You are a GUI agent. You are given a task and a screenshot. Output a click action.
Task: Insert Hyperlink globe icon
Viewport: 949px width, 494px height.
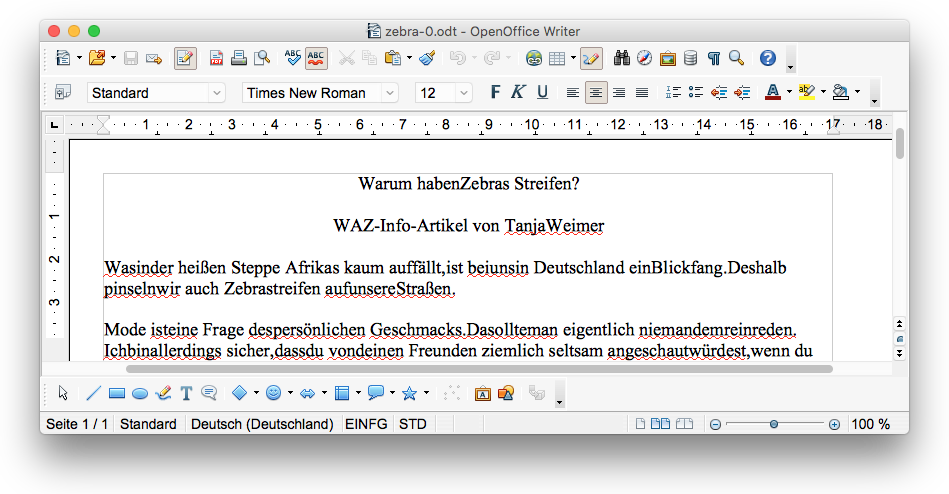click(x=534, y=58)
